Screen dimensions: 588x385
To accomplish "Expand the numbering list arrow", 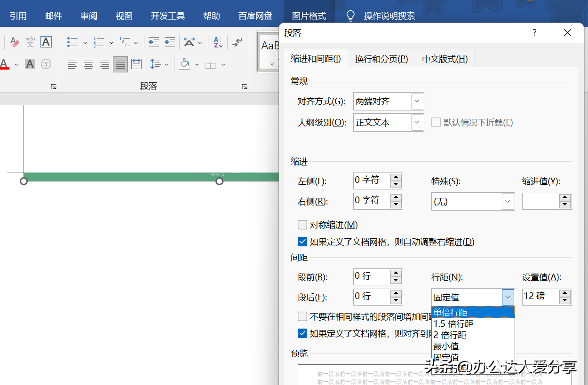I will pyautogui.click(x=111, y=43).
